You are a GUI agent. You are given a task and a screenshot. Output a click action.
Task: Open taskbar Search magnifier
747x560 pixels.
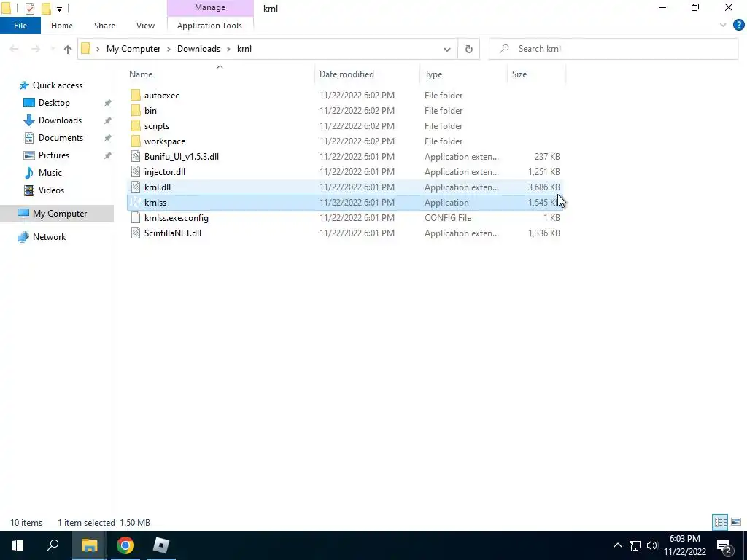pos(53,545)
